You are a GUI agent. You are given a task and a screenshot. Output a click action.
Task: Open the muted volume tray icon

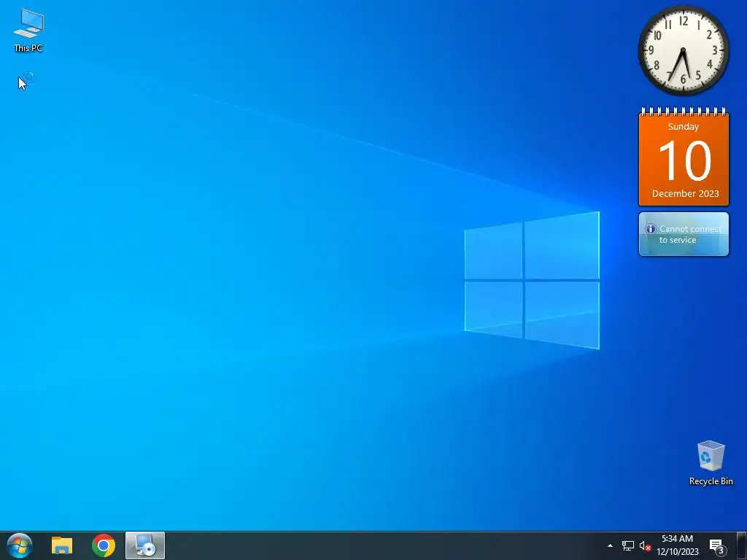pos(645,545)
